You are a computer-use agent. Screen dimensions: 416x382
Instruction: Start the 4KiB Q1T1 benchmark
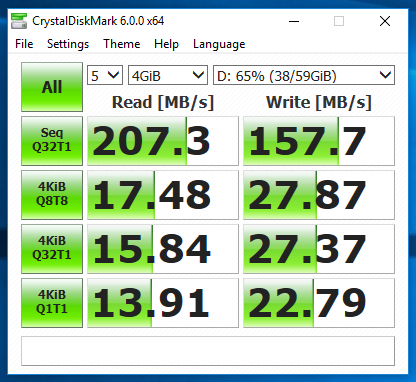[x=52, y=303]
